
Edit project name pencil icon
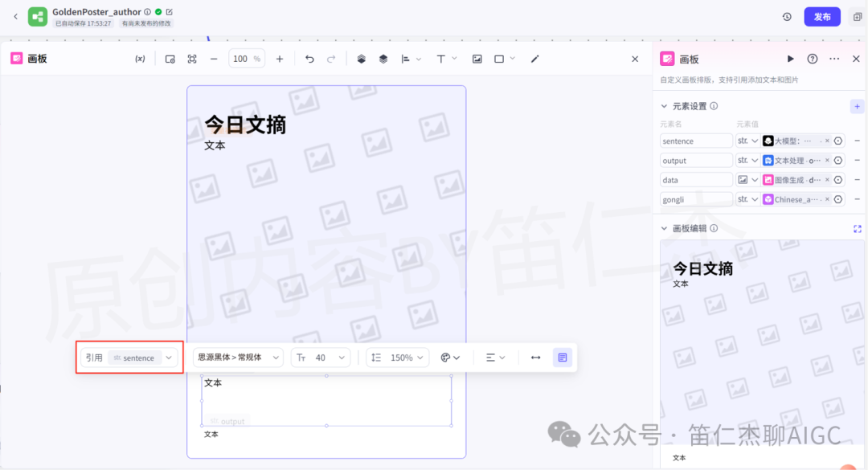170,11
